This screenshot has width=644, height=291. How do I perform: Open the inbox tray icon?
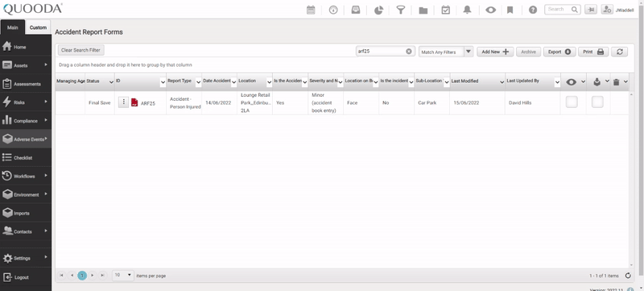pos(356,10)
